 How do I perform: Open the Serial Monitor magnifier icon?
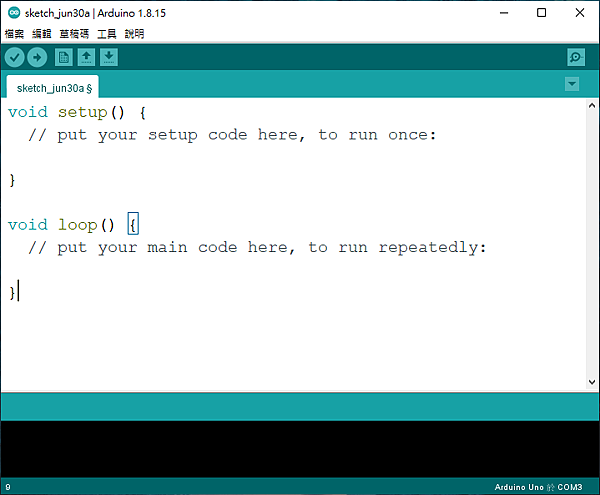[576, 57]
